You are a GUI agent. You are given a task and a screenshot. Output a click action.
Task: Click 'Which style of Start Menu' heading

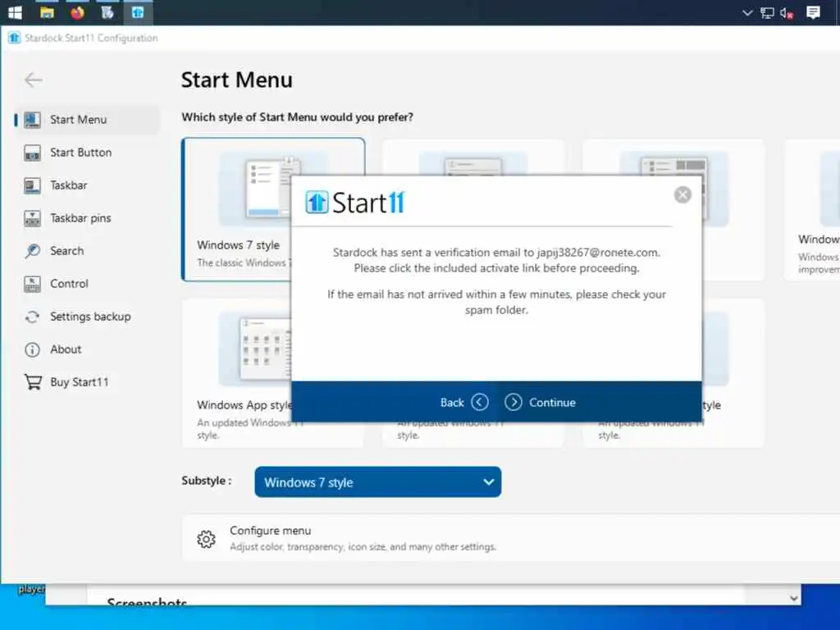297,116
